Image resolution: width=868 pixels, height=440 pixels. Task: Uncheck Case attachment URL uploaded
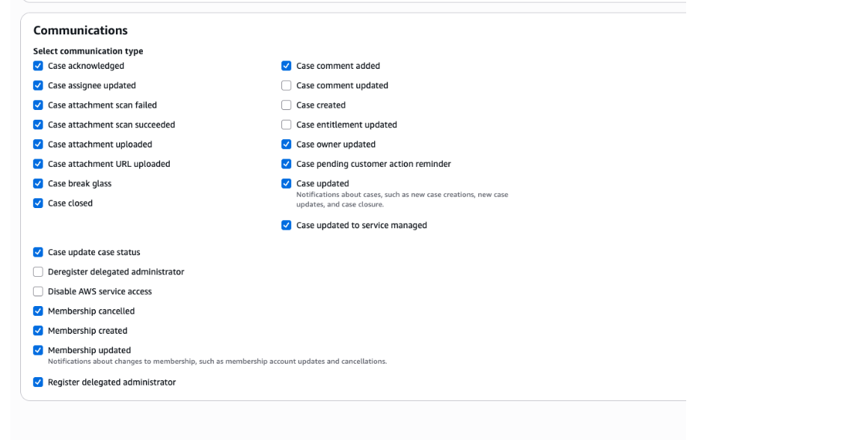pyautogui.click(x=38, y=164)
